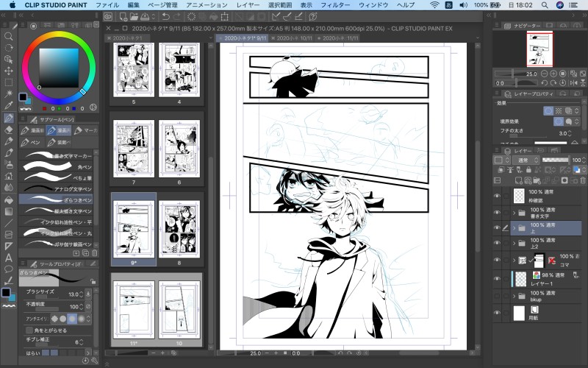Viewport: 588px width, 368px height.
Task: Select the Move layer tool
Action: 8,71
